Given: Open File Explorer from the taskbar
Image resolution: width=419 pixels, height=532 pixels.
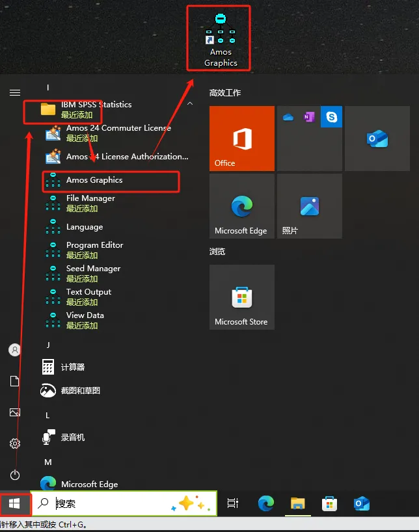Looking at the screenshot, I should tap(297, 503).
